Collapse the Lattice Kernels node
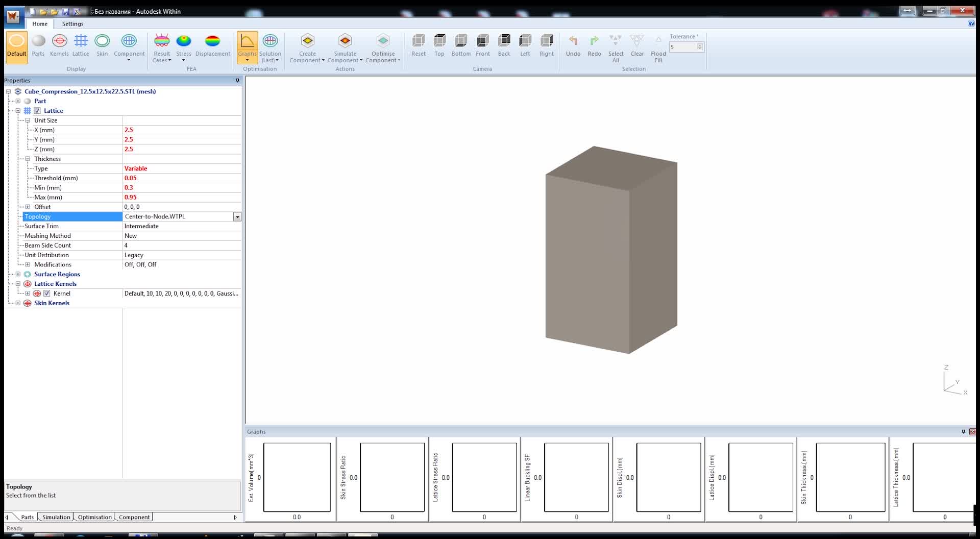This screenshot has height=539, width=980. tap(18, 284)
